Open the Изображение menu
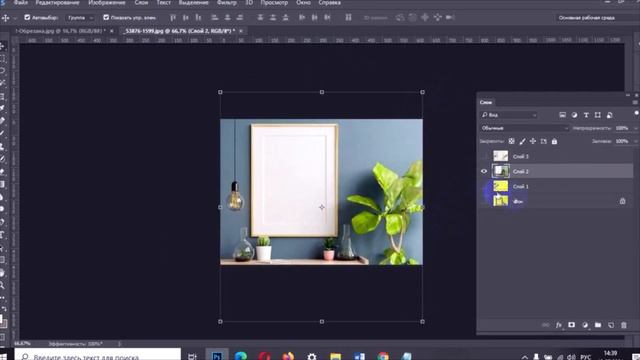The height and width of the screenshot is (360, 640). 107,3
